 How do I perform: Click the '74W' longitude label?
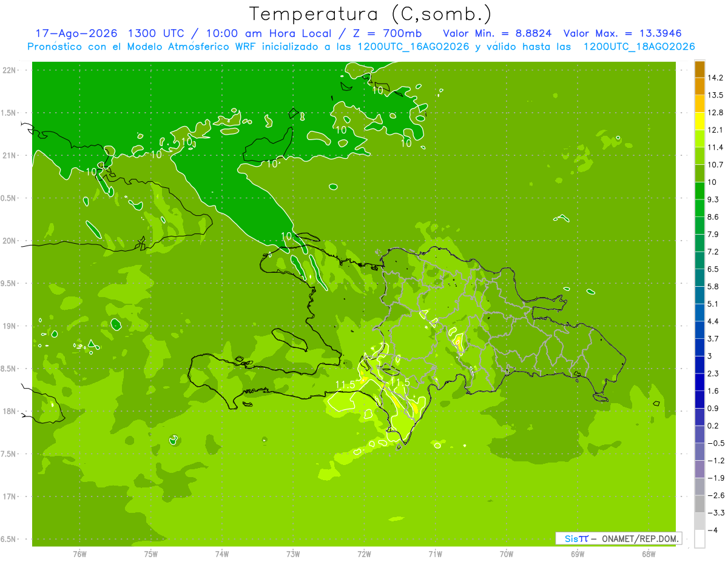click(x=221, y=554)
